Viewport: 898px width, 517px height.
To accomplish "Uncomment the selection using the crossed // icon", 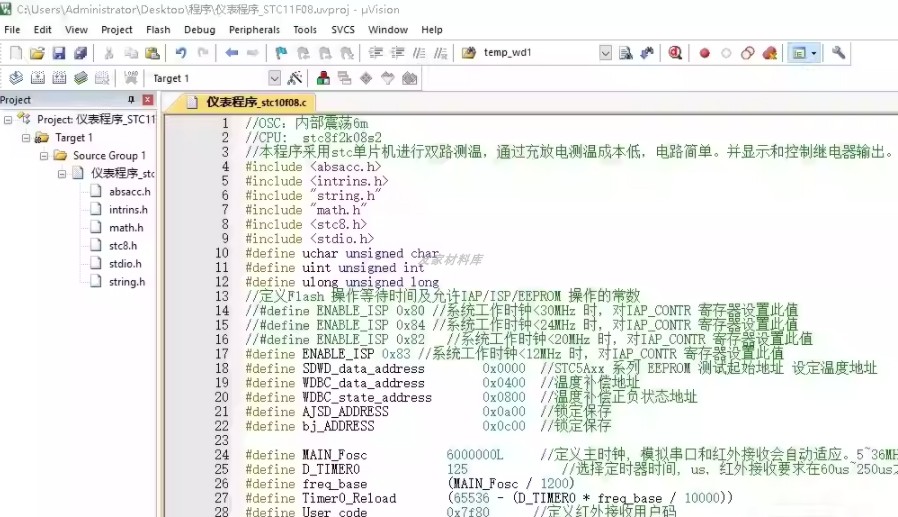I will tap(440, 53).
